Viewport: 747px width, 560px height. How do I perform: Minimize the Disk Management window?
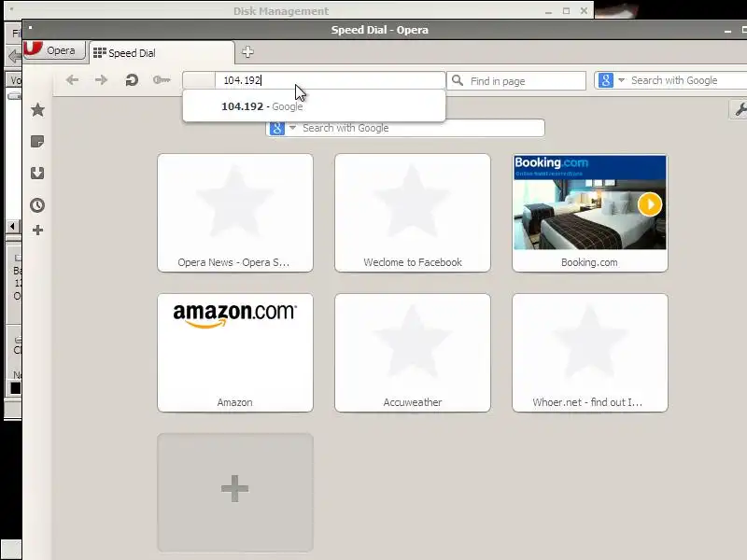coord(549,11)
